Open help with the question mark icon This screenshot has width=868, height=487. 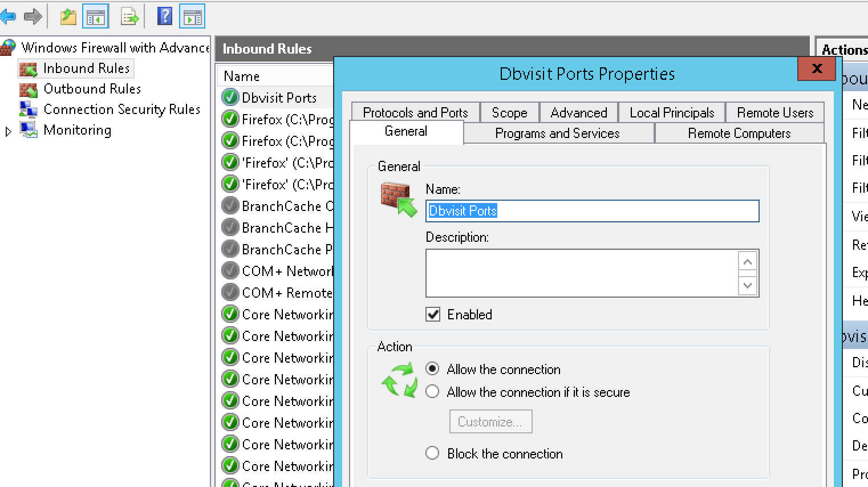coord(164,17)
